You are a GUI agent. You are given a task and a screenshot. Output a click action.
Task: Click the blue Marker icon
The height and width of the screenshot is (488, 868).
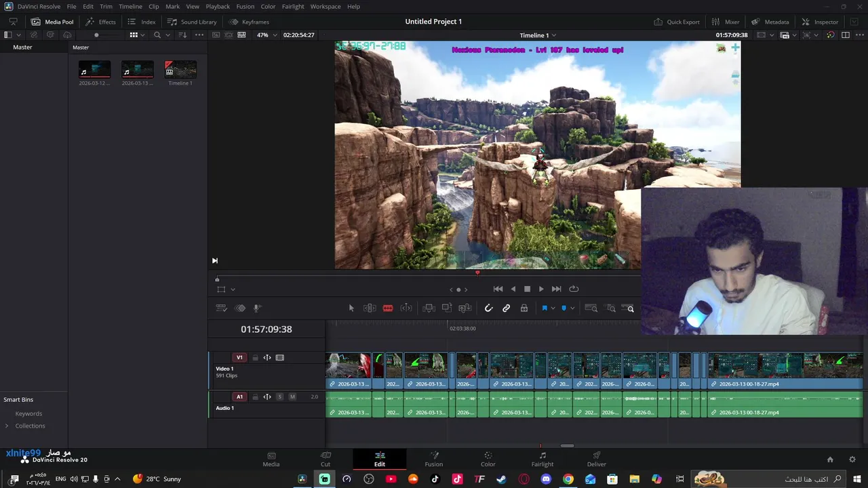pos(564,308)
